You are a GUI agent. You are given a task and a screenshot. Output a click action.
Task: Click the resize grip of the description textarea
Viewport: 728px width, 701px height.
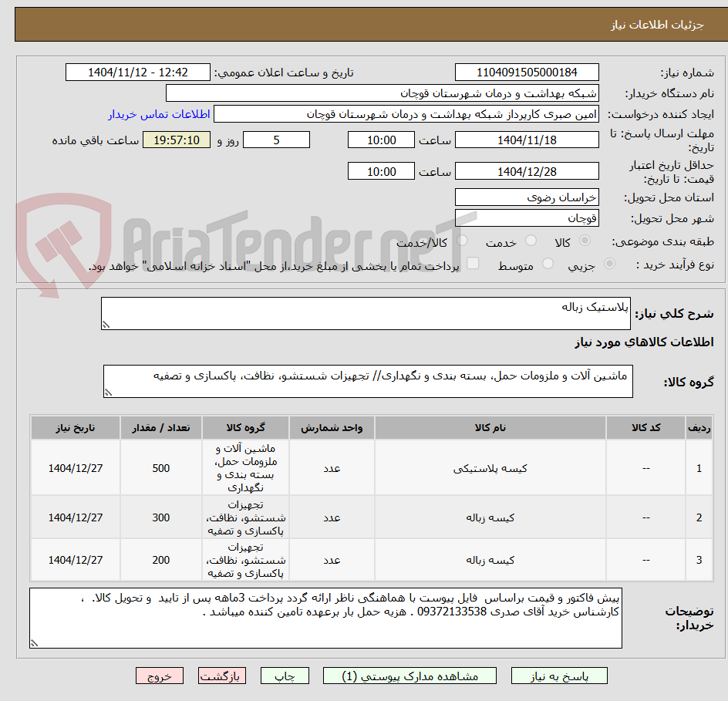[x=106, y=325]
